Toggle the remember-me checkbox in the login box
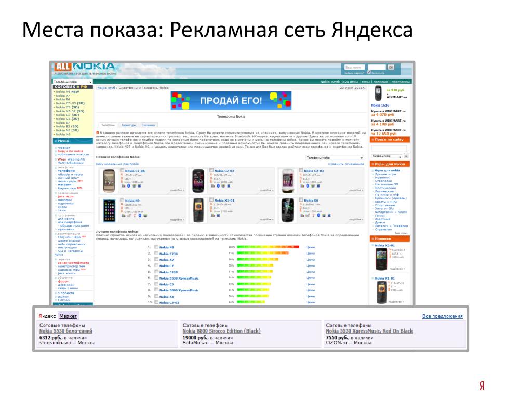 pyautogui.click(x=369, y=72)
